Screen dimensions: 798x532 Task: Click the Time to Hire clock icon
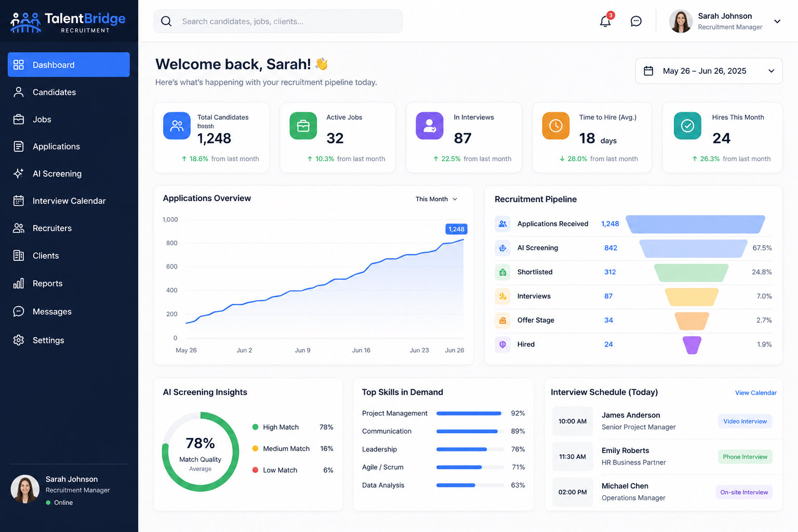point(556,126)
